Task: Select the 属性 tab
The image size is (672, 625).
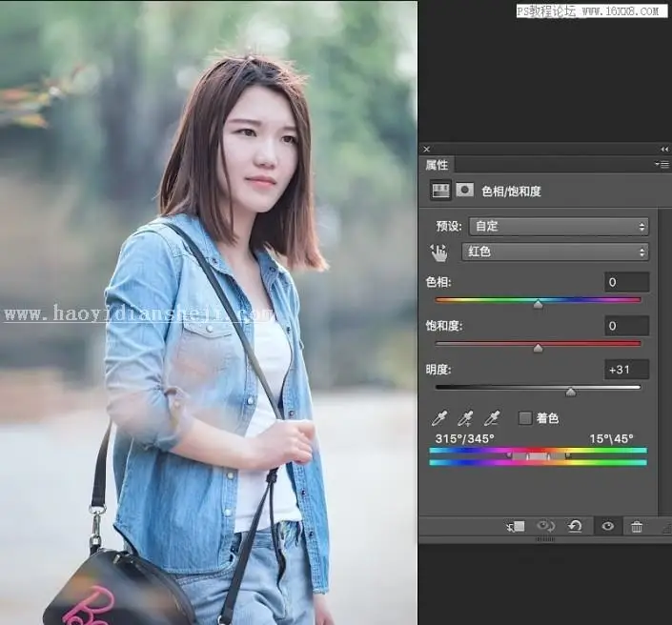Action: point(437,165)
